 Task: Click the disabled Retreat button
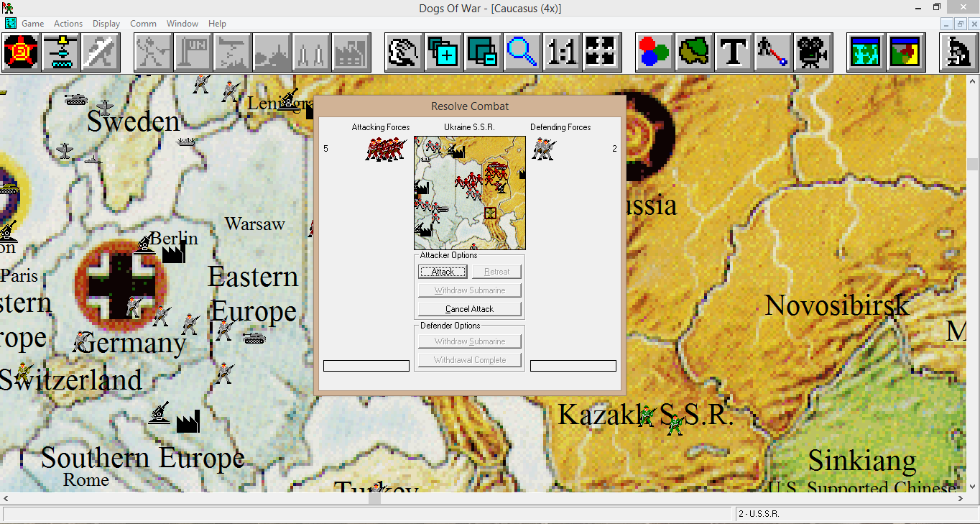click(496, 272)
